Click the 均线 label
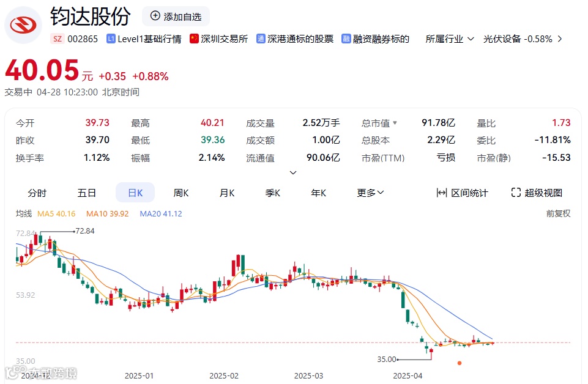Screen dimensions: 588x384 click(x=24, y=213)
